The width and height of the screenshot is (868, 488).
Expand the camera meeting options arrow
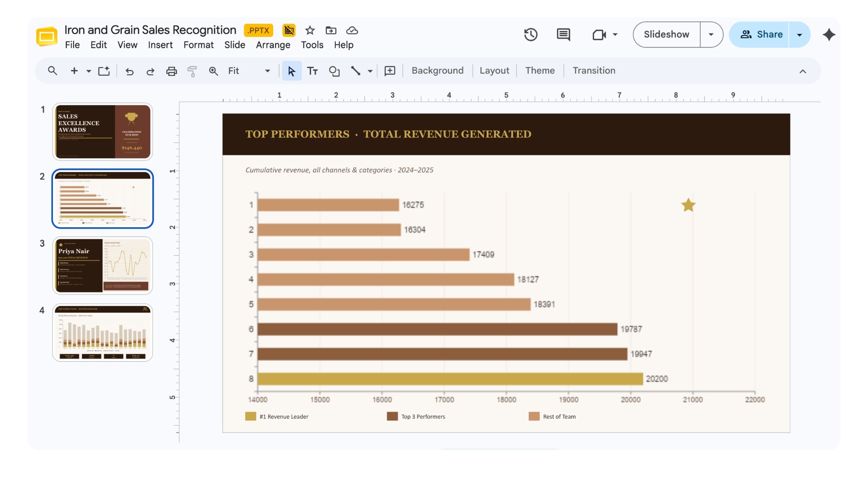(x=615, y=34)
